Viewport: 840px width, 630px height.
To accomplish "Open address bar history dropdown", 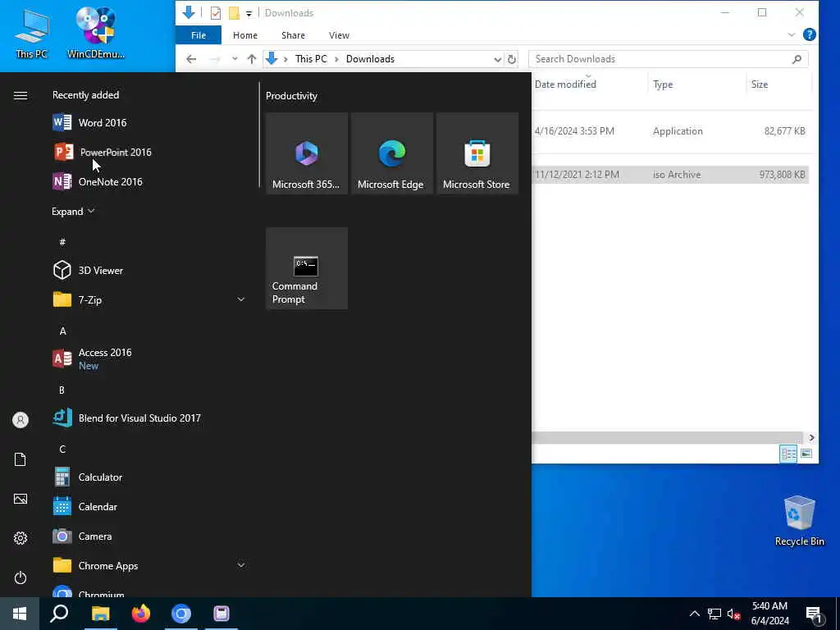I will pyautogui.click(x=498, y=59).
